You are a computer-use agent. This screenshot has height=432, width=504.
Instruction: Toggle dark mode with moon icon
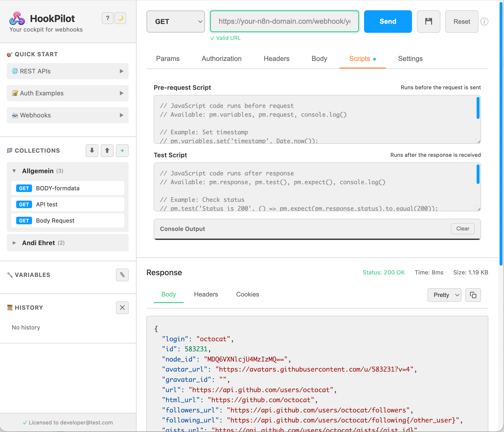120,18
